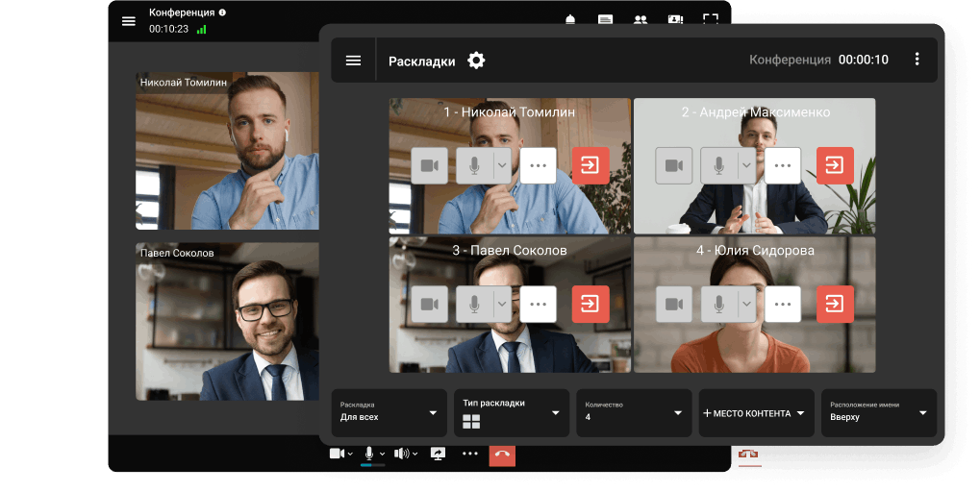
Task: Select Павел Соколов's video tile on the left
Action: 227,322
